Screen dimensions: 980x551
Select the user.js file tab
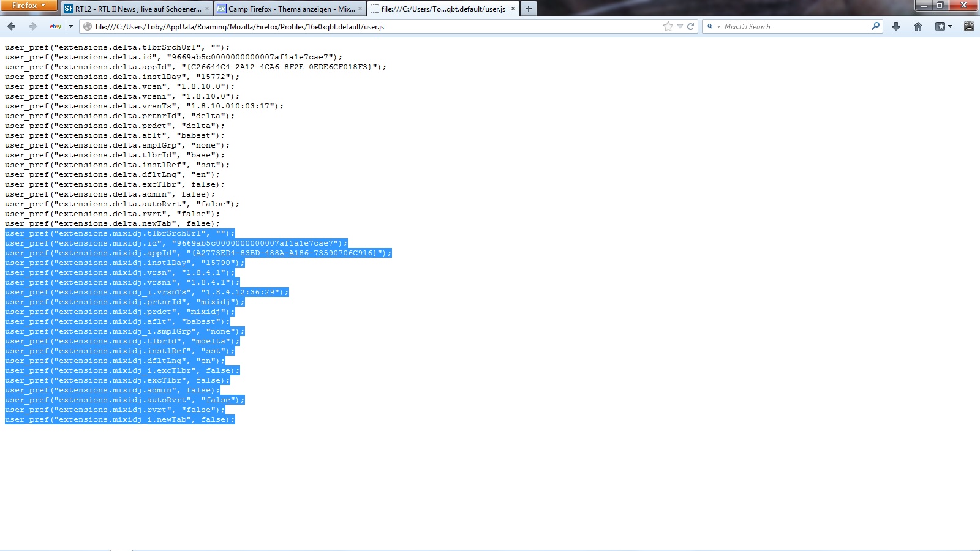[443, 9]
